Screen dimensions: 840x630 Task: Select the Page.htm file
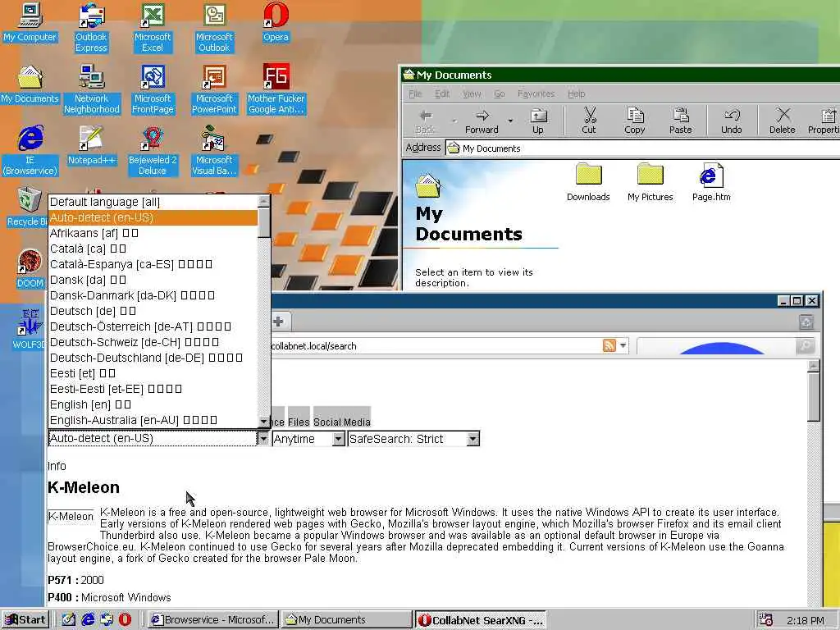(711, 183)
